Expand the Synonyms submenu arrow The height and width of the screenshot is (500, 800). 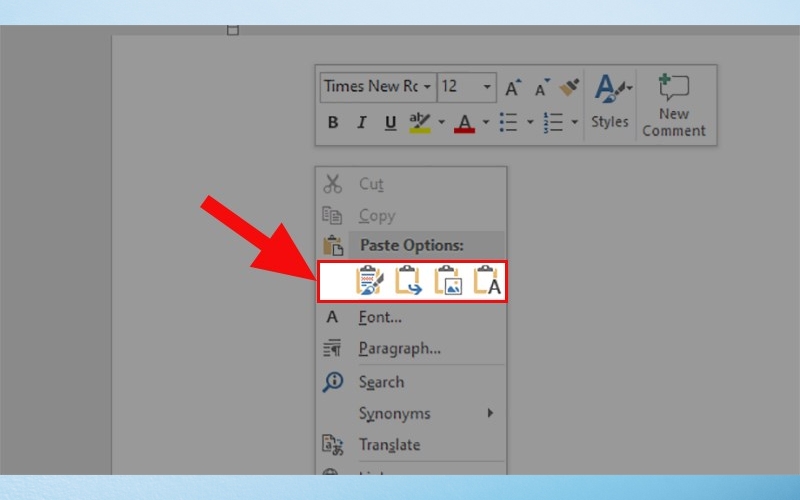point(490,413)
